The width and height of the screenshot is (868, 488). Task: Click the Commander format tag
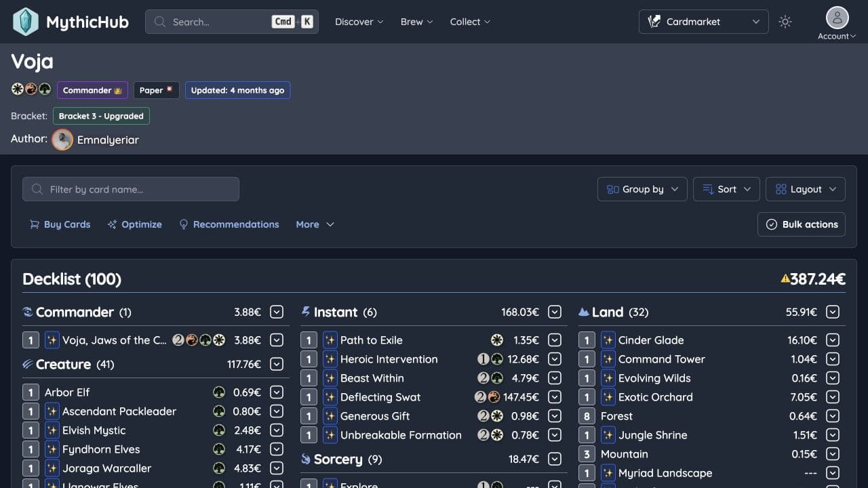(x=92, y=90)
